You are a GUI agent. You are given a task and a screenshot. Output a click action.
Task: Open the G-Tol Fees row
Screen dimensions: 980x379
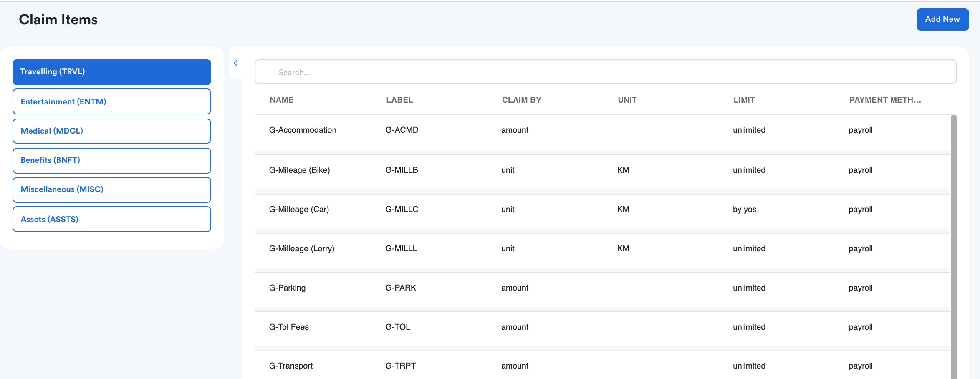pos(602,327)
